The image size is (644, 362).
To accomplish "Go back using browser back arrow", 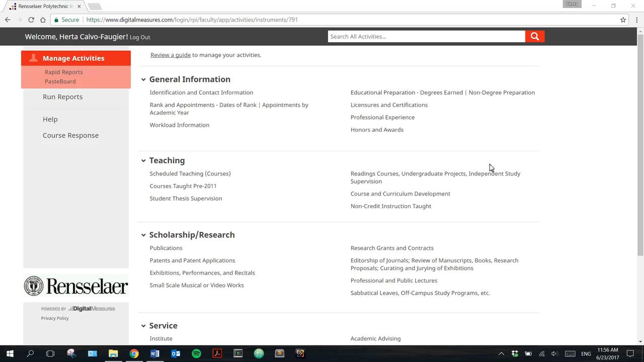I will coord(8,20).
